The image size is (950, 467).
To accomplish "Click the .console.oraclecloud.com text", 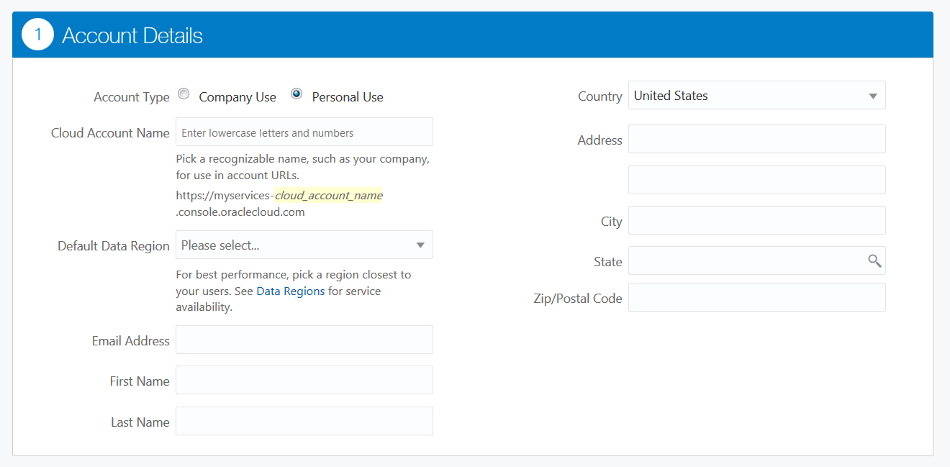I will (240, 213).
